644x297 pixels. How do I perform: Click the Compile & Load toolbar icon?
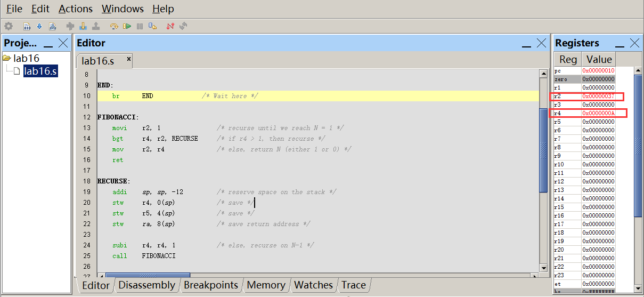click(52, 26)
